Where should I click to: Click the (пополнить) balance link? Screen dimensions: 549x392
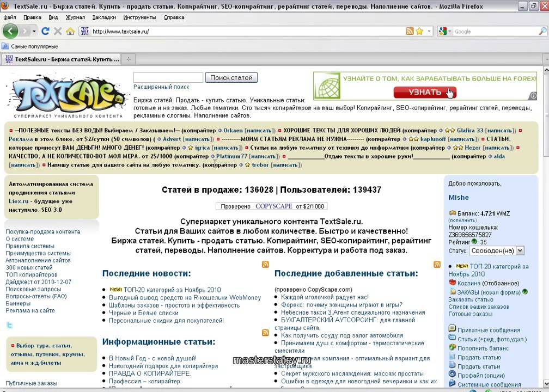(x=462, y=220)
